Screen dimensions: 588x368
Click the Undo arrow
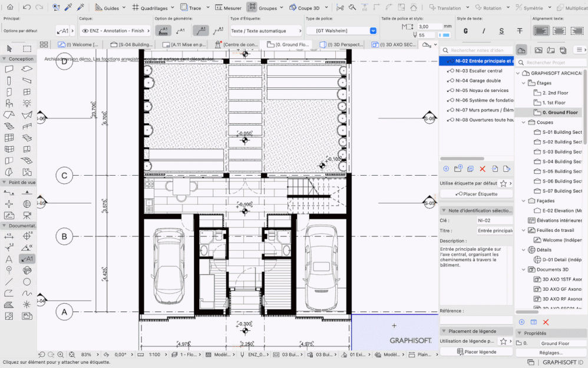point(27,7)
